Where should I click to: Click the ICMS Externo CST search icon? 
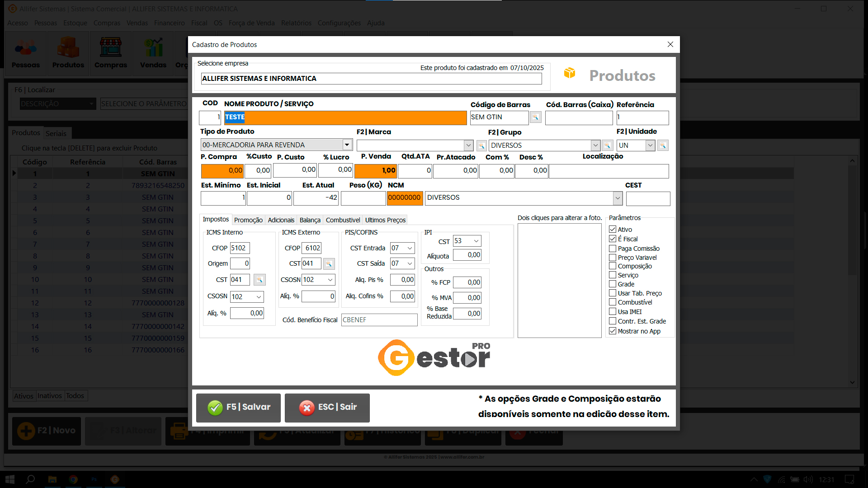point(329,263)
